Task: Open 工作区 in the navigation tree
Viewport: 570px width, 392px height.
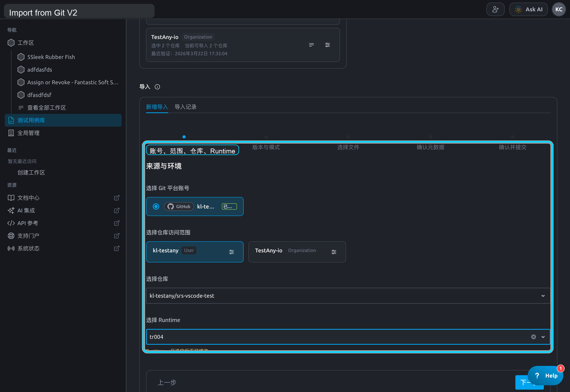Action: pyautogui.click(x=26, y=43)
